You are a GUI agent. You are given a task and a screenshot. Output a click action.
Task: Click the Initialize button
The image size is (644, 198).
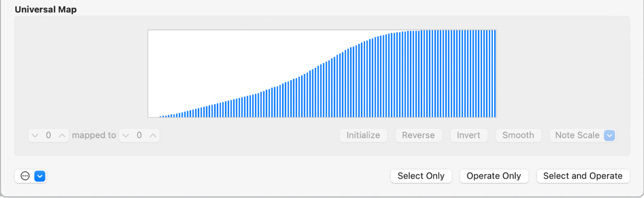point(363,135)
